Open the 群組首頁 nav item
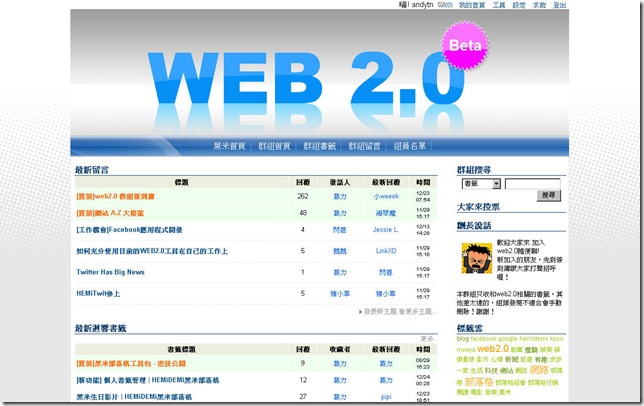Viewport: 644px width, 406px height. [274, 146]
